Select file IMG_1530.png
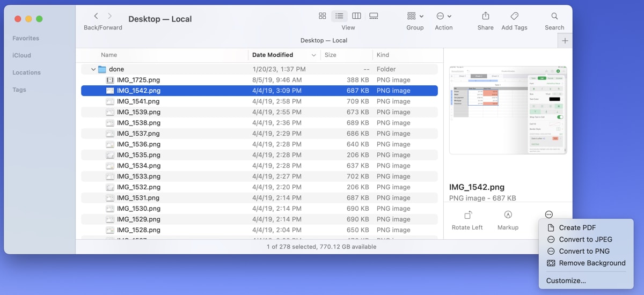 pos(259,209)
